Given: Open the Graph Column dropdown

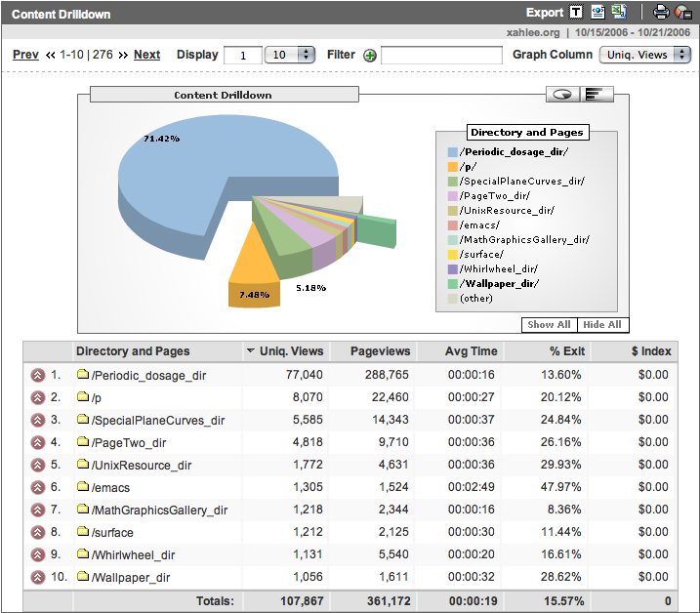Looking at the screenshot, I should 645,55.
